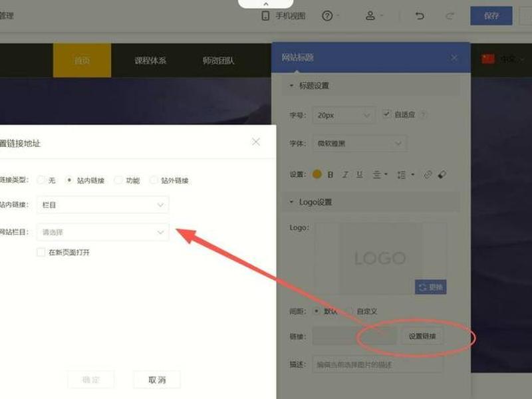Collapse the top toolbar with the chevron handle
Viewport: 532px width, 399px height.
[265, 4]
